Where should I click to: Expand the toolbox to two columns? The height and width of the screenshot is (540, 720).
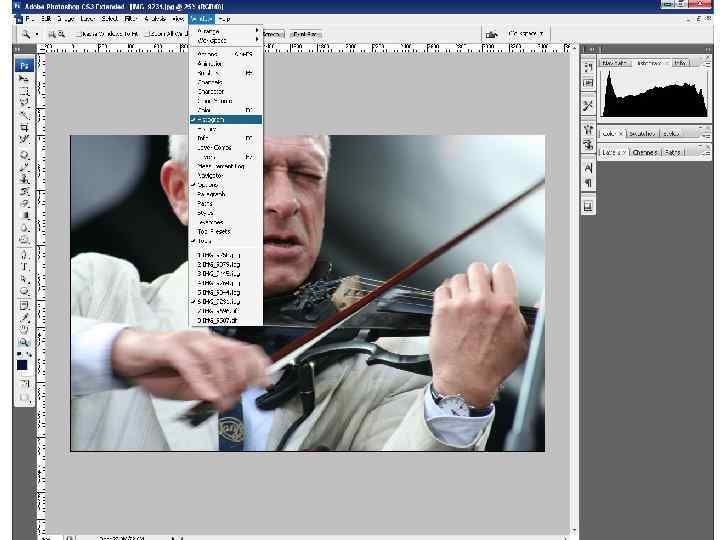pyautogui.click(x=17, y=49)
